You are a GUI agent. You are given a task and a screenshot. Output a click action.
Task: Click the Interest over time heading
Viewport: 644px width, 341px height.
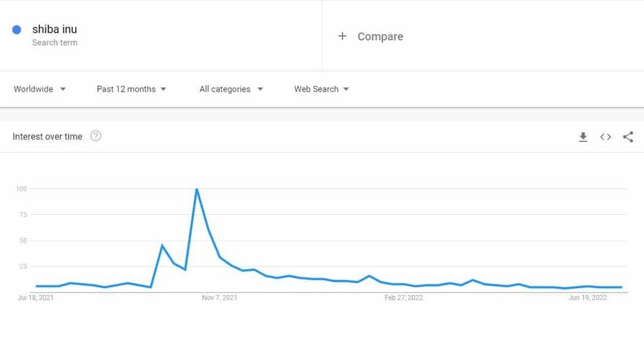47,137
